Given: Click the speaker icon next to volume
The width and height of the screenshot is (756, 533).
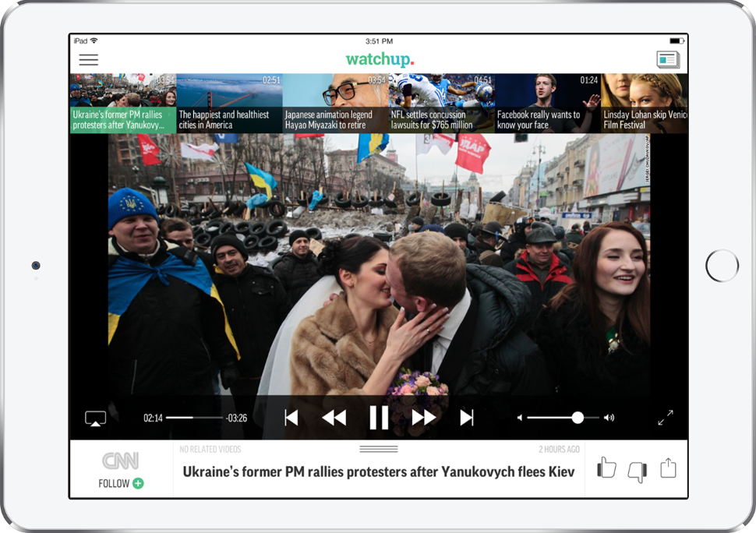Looking at the screenshot, I should (610, 418).
